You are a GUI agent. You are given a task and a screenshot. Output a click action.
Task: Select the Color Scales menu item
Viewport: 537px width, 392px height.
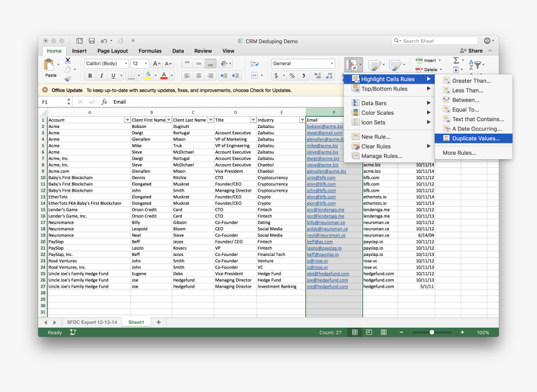coord(389,112)
